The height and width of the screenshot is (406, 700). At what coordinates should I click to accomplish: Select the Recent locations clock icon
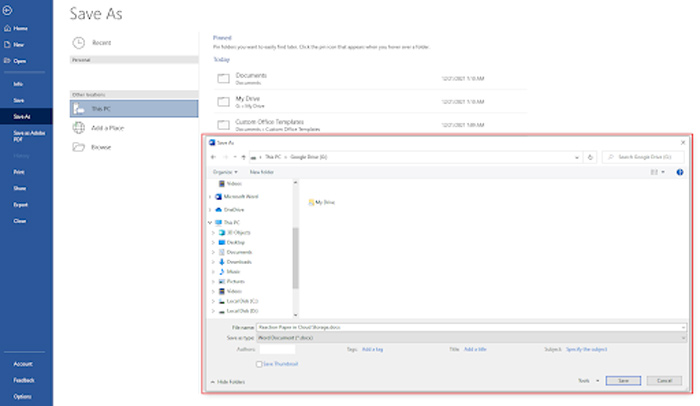[x=79, y=43]
